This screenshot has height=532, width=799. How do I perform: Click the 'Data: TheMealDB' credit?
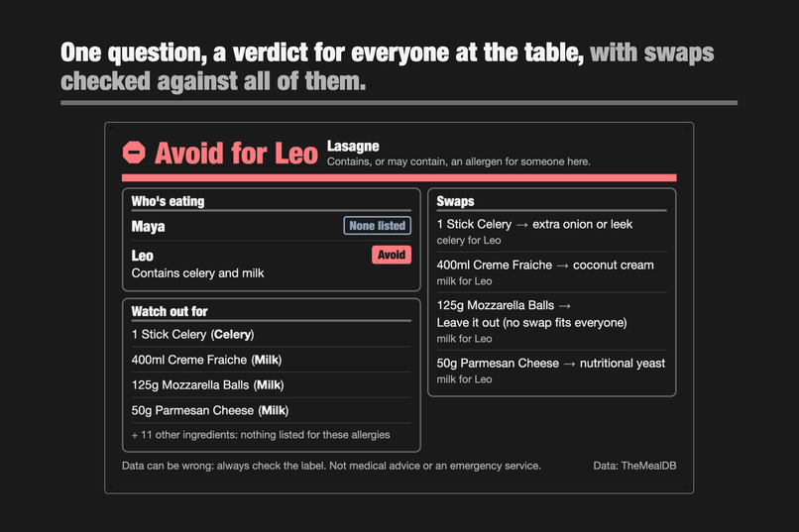coord(634,466)
